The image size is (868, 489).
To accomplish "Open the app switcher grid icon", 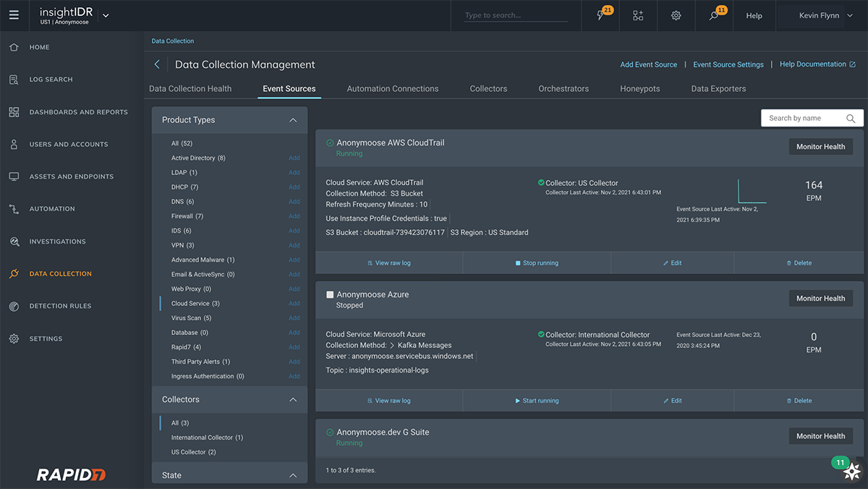I will coord(638,15).
